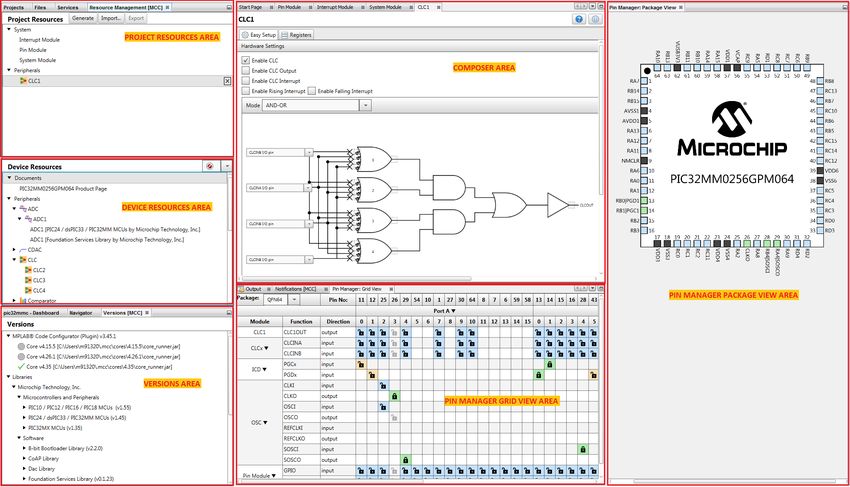Check Enable CLC Output
Screen dimensions: 850x487
tap(246, 71)
